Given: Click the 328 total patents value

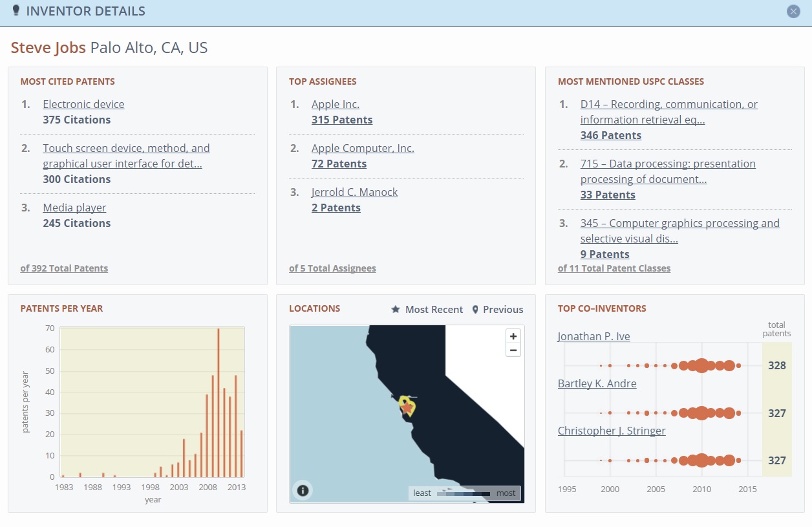Looking at the screenshot, I should pos(777,365).
